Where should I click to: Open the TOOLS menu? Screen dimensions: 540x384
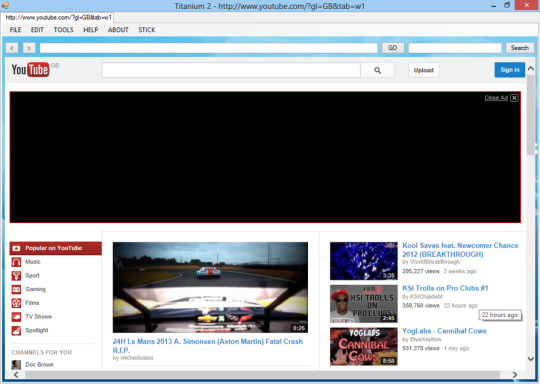click(x=63, y=30)
